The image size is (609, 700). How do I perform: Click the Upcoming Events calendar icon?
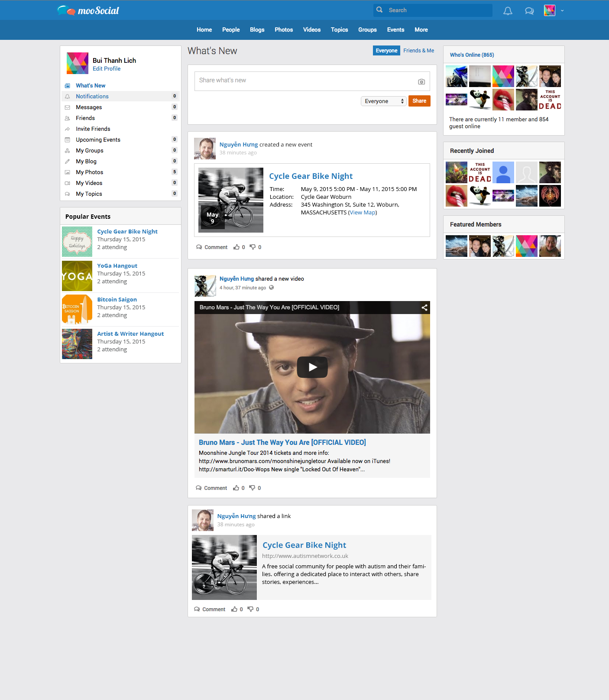[67, 140]
